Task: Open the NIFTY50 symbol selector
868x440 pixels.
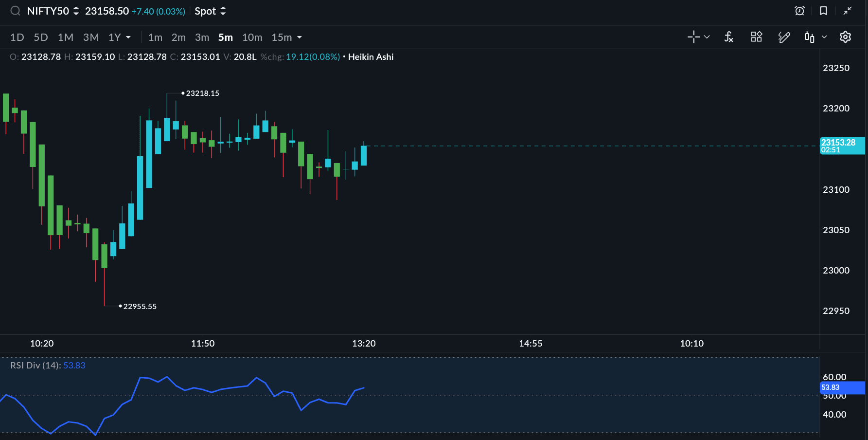Action: tap(53, 11)
